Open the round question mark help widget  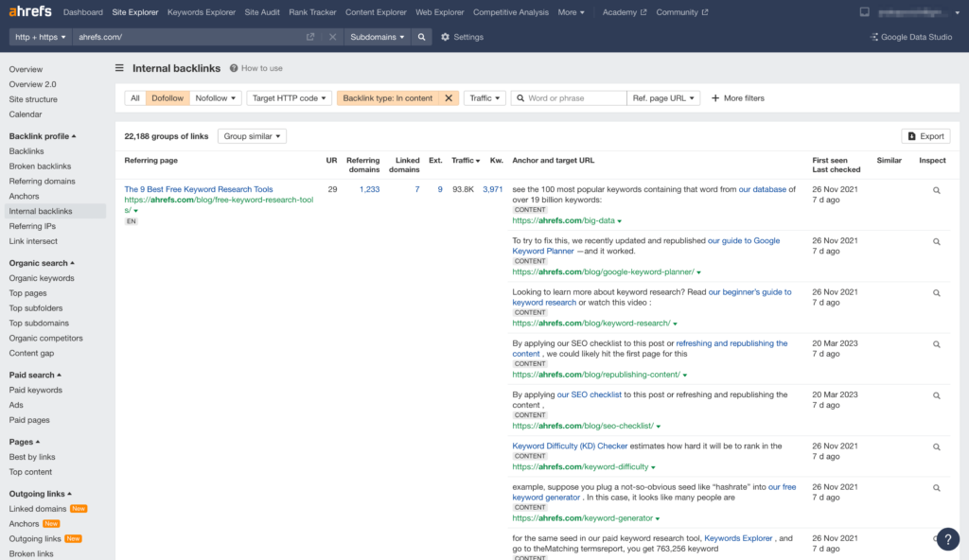[947, 539]
